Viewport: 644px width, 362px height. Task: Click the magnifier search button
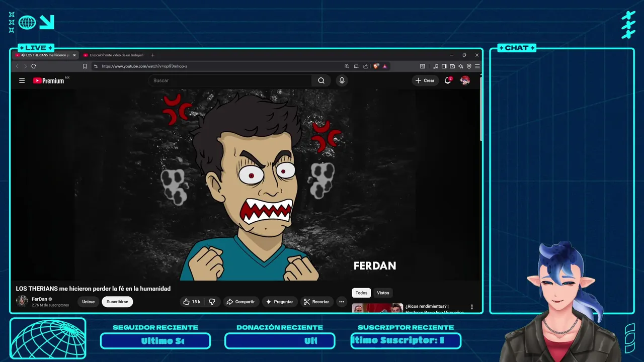[321, 80]
